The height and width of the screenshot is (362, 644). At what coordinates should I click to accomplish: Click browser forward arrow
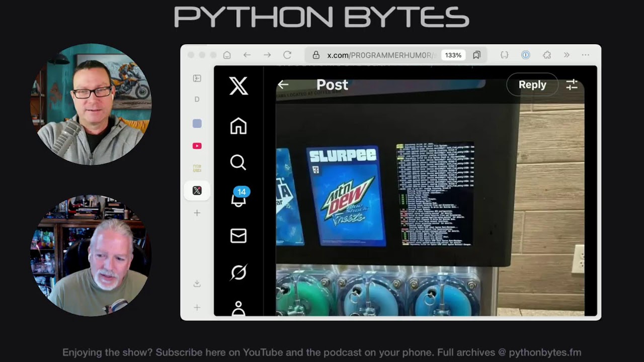[x=267, y=55]
